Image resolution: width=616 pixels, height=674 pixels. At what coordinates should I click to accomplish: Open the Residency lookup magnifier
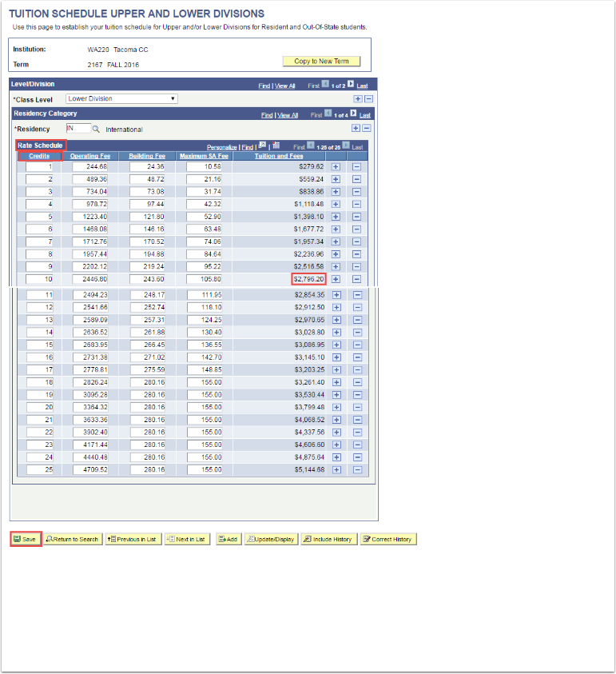coord(96,129)
